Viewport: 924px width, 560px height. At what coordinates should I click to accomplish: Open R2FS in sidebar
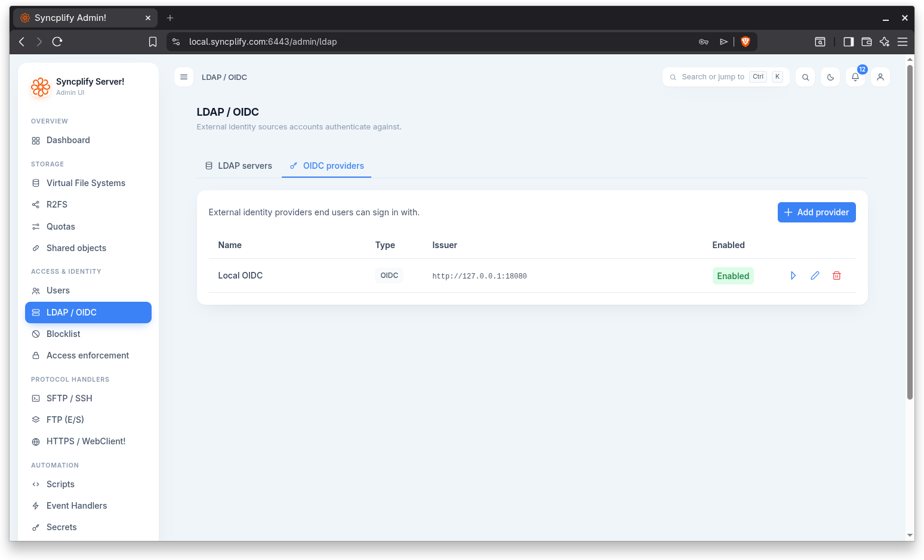[x=88, y=205]
